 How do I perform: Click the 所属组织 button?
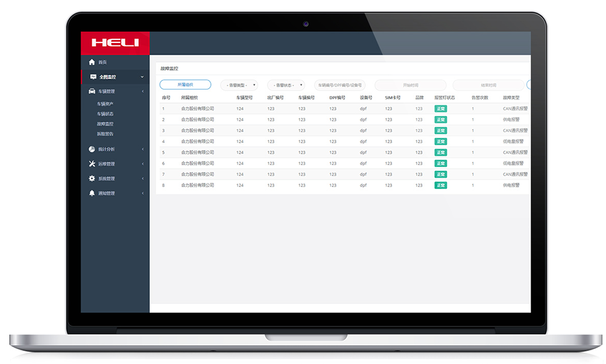pyautogui.click(x=185, y=85)
